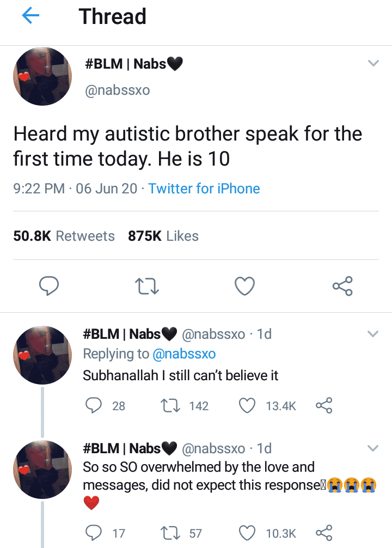
Task: Like the main tweet with heart
Action: click(244, 286)
